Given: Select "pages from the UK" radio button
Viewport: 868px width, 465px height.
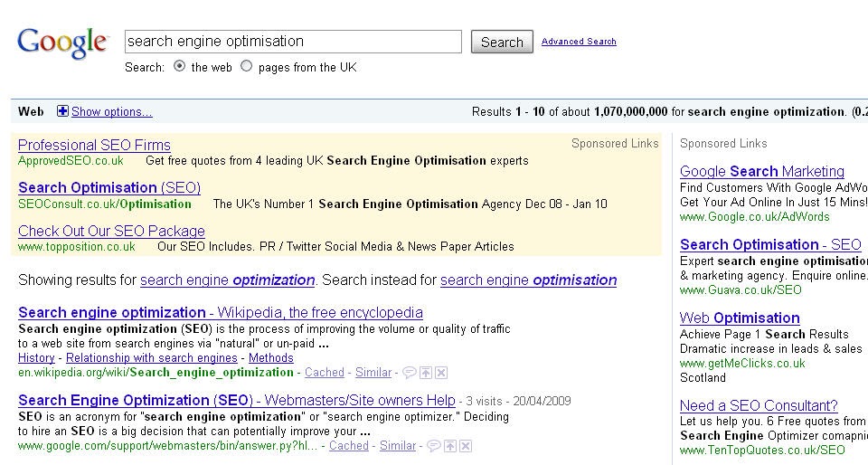Looking at the screenshot, I should (x=246, y=66).
